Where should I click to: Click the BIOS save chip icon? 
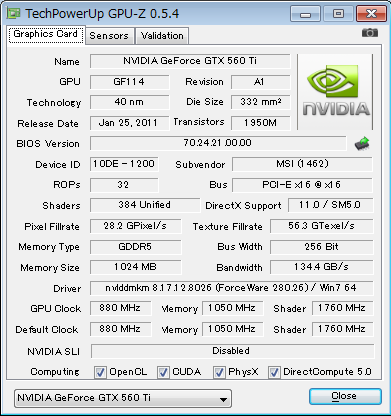(x=362, y=144)
